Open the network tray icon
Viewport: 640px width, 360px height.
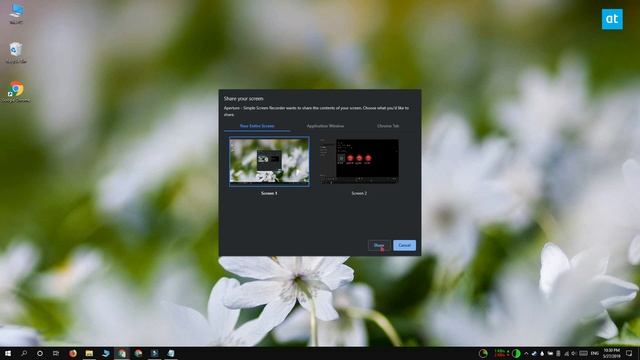pyautogui.click(x=567, y=353)
